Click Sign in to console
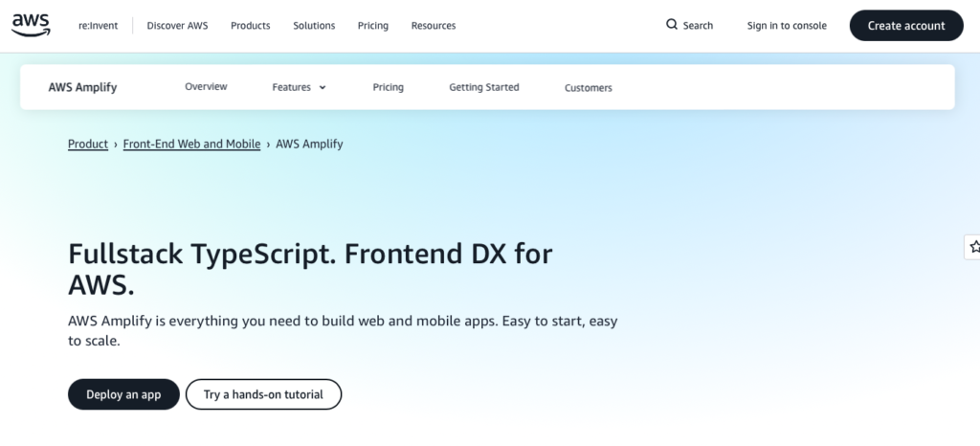The width and height of the screenshot is (980, 446). [x=787, y=26]
